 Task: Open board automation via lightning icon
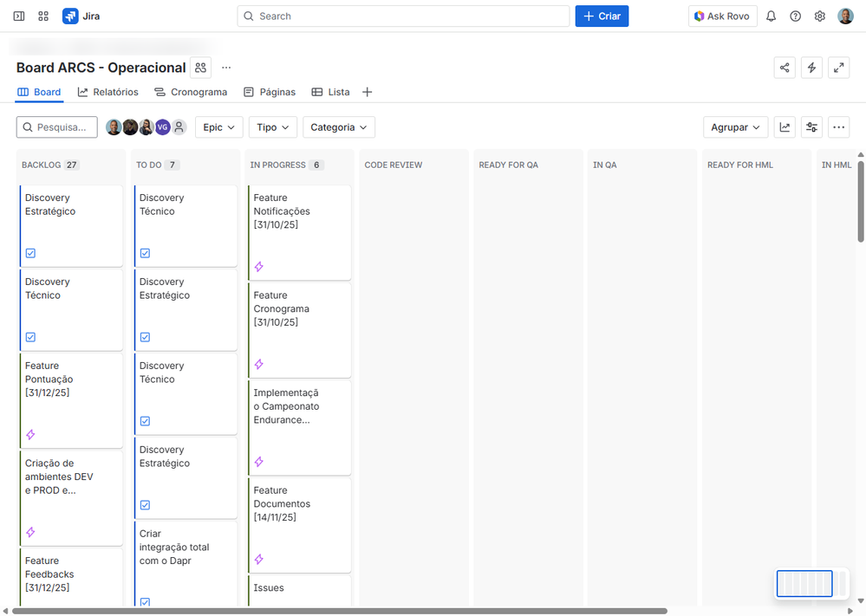coord(811,67)
